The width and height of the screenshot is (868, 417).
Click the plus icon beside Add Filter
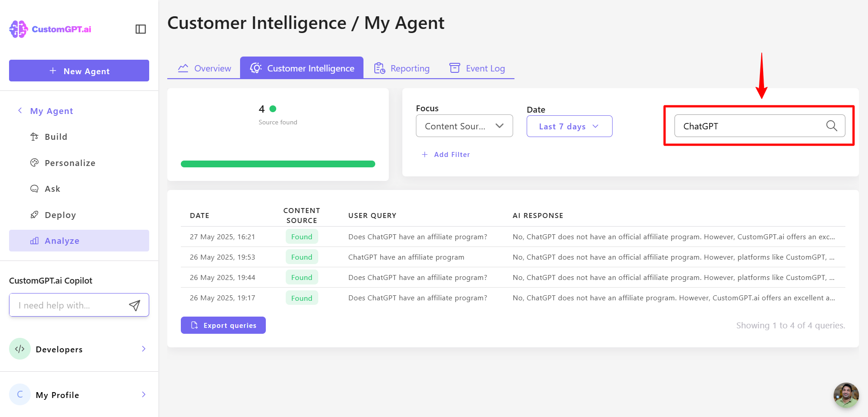[425, 154]
